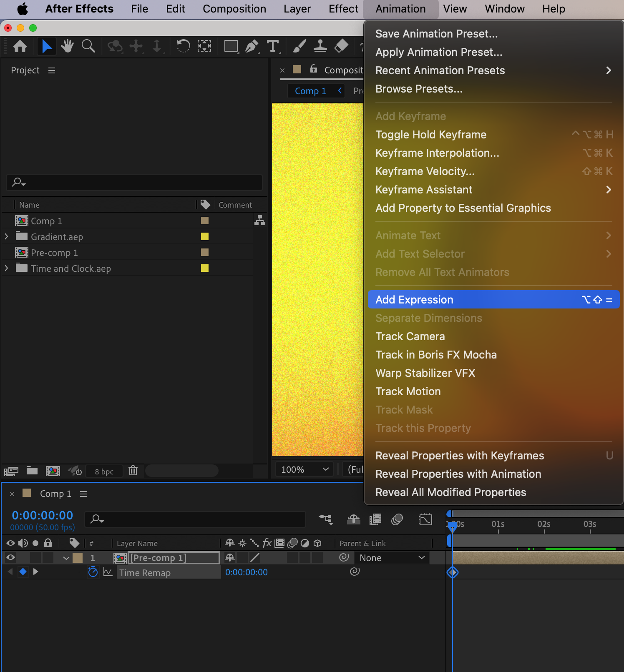Click the label color swatch of Time and Clock.aep

coord(205,268)
